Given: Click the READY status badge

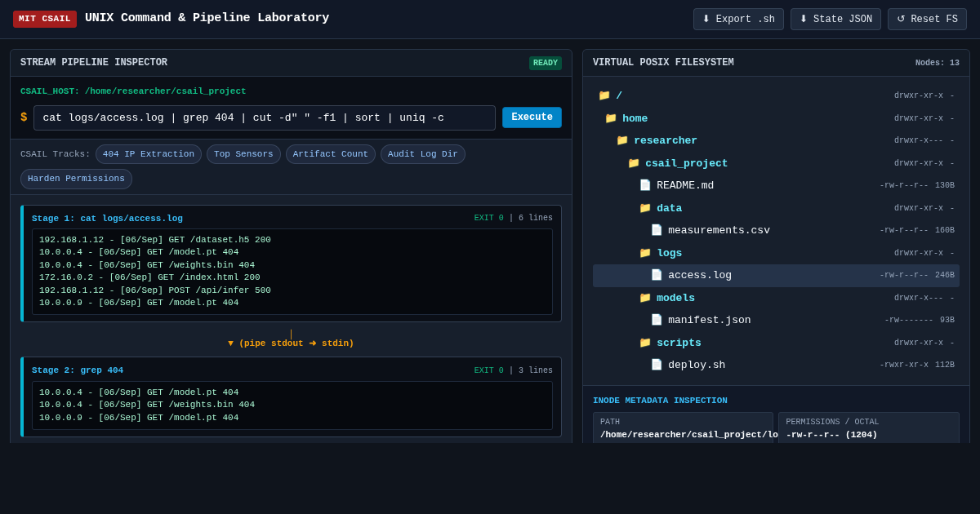Looking at the screenshot, I should click(546, 63).
